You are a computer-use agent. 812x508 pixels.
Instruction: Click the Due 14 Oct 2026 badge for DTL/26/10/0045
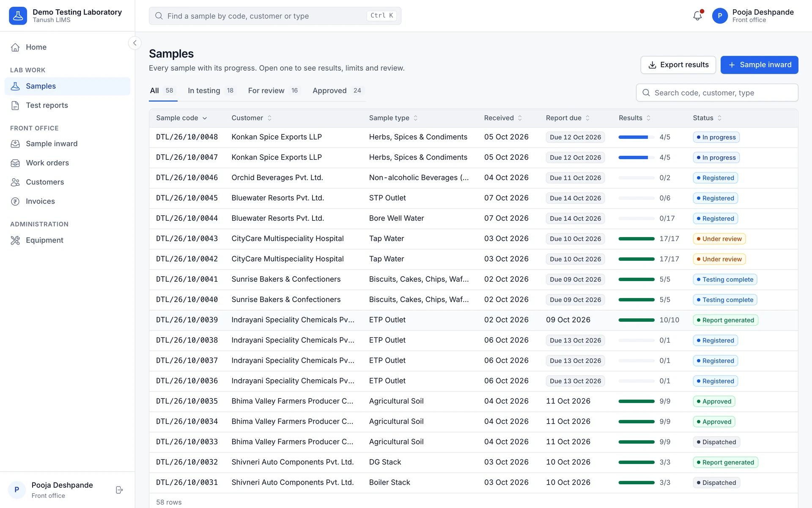[575, 198]
